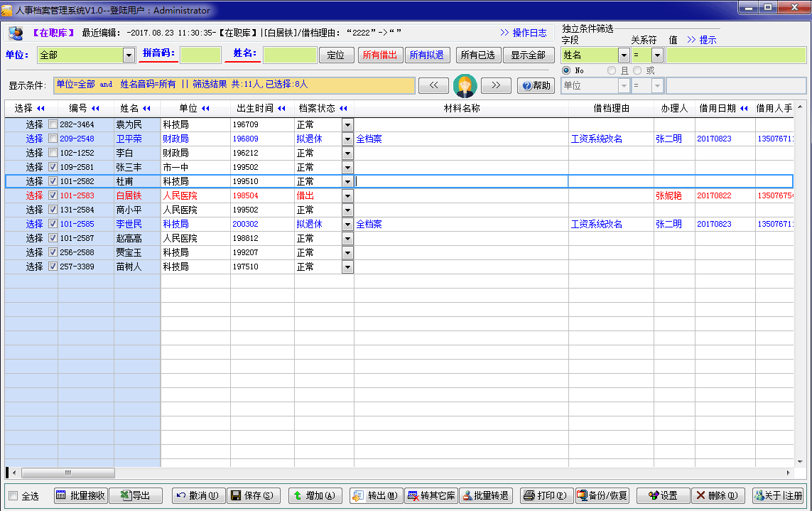Sort by 出生时间 column arrow icon
The height and width of the screenshot is (511, 812).
click(x=282, y=108)
